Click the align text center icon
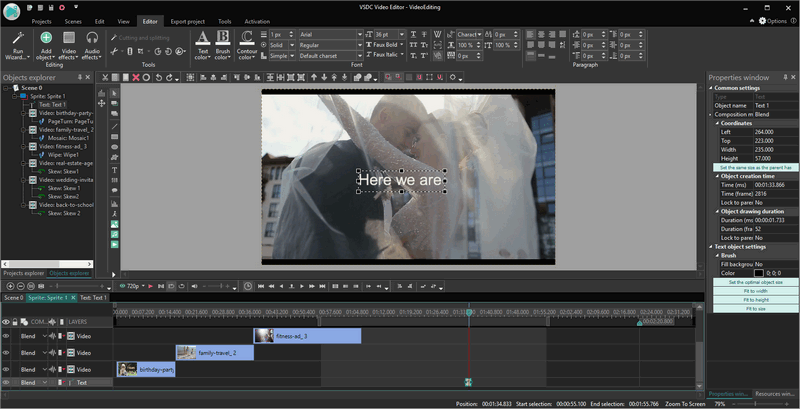 point(541,35)
